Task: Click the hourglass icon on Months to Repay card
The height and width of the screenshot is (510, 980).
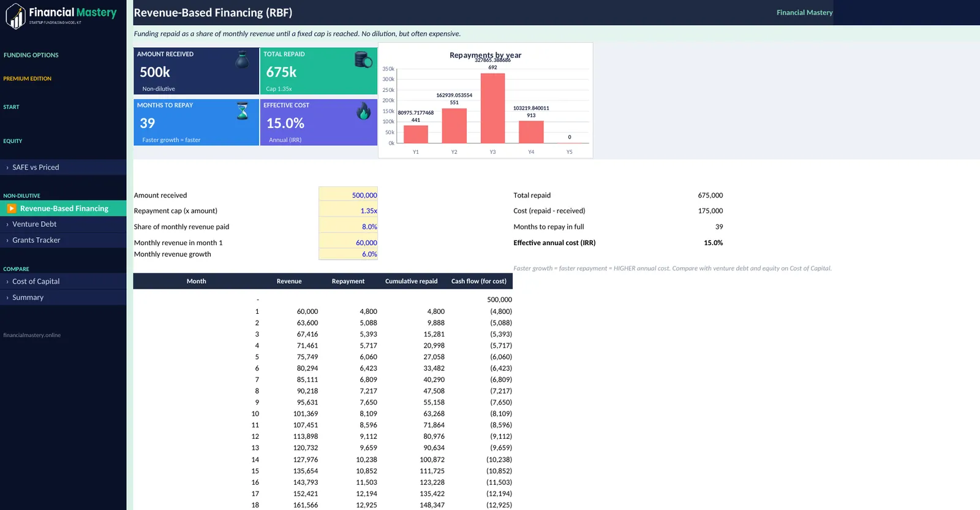Action: 243,110
